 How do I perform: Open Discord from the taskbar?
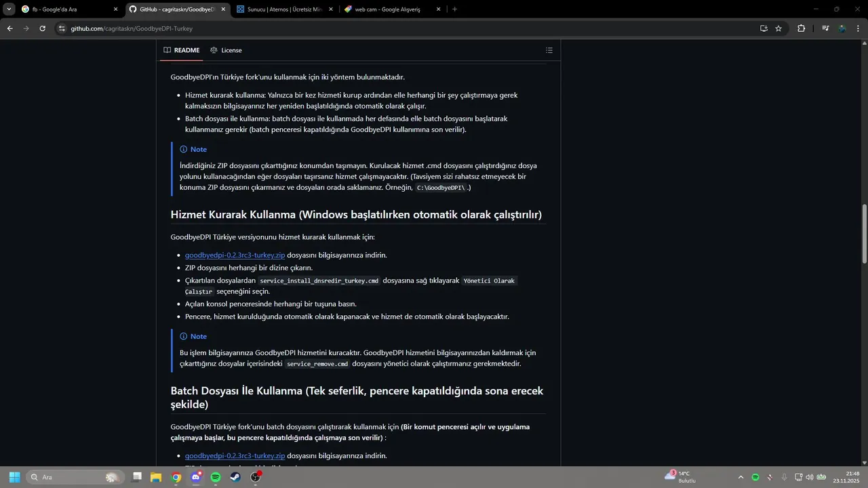coord(196,477)
